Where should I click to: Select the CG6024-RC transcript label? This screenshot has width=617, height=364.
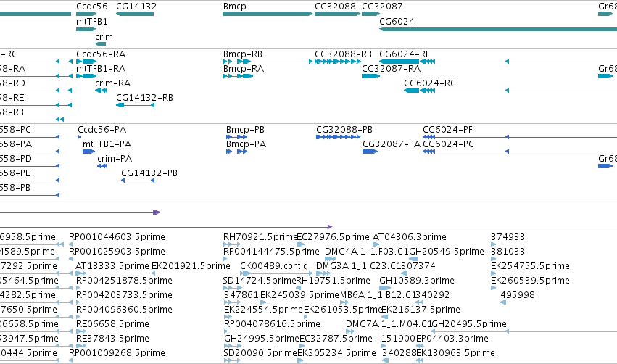click(430, 83)
